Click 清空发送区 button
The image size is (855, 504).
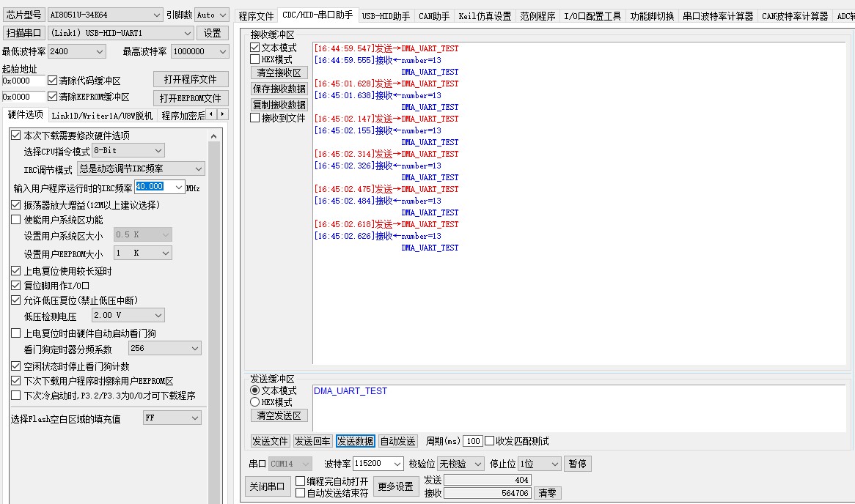pos(279,415)
